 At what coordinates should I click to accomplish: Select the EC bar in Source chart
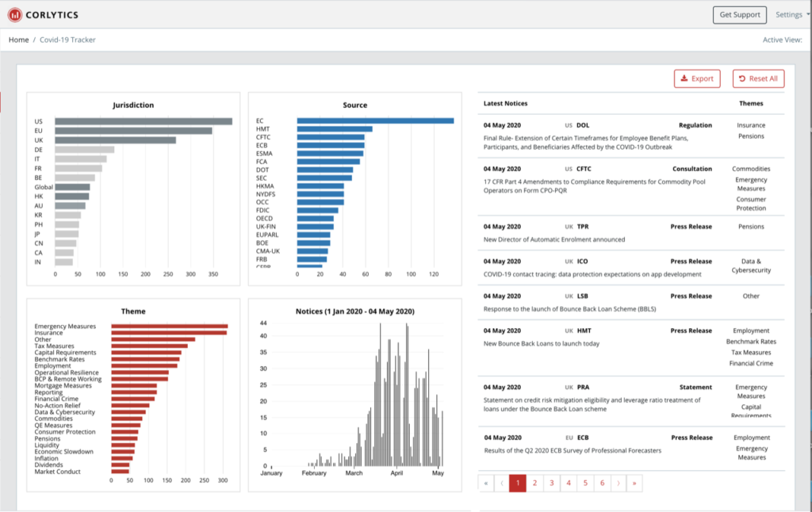tap(374, 121)
